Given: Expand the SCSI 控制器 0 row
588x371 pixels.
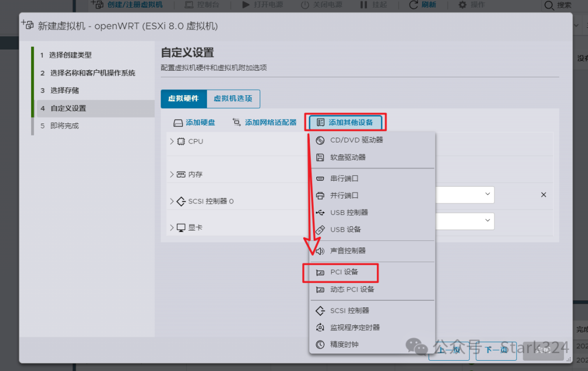Looking at the screenshot, I should click(171, 201).
